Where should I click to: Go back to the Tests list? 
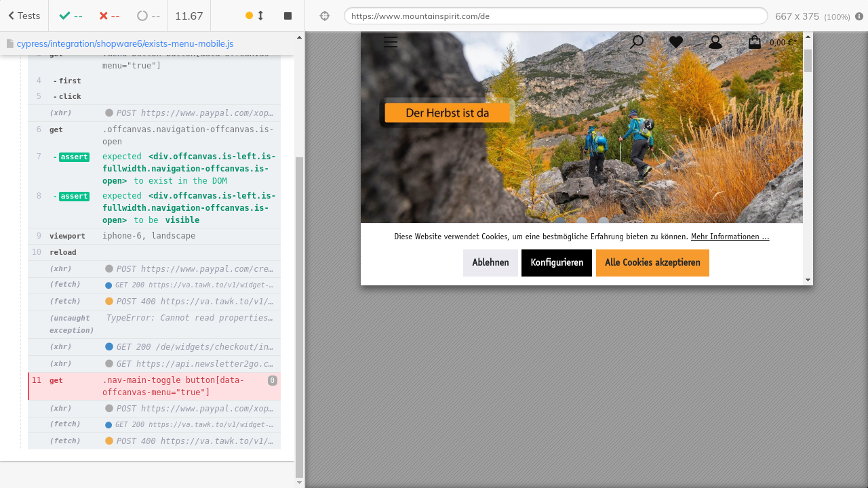(24, 16)
